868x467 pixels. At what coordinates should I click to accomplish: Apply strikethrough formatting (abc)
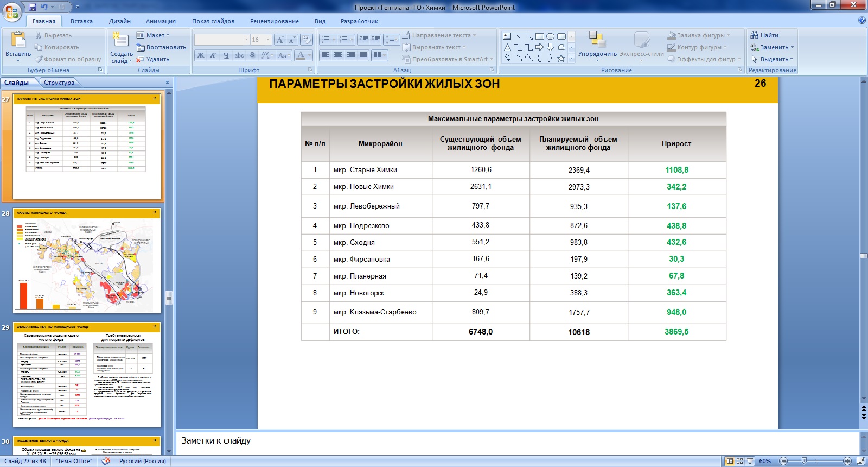(x=239, y=55)
